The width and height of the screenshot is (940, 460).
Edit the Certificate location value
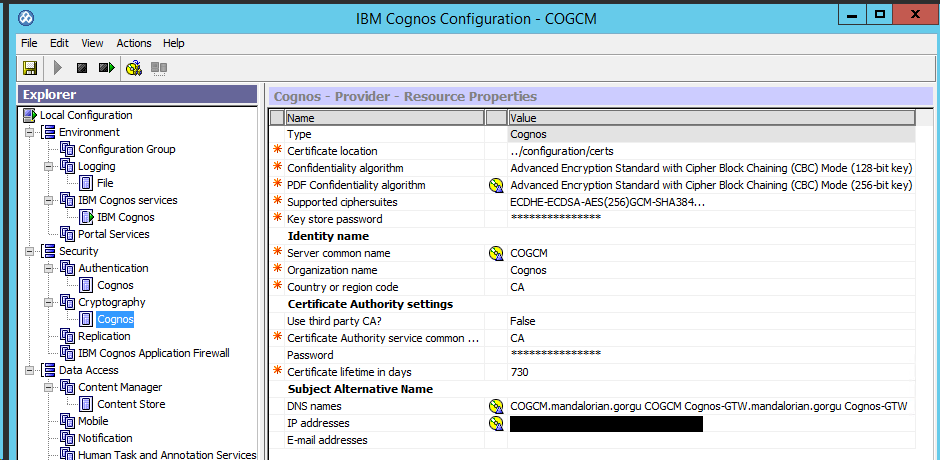[712, 151]
